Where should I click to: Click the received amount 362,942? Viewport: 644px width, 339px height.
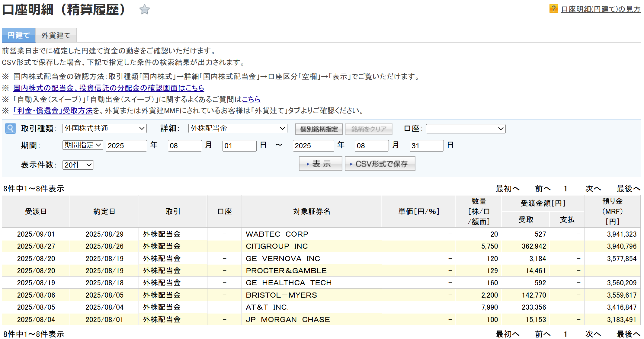coord(534,246)
